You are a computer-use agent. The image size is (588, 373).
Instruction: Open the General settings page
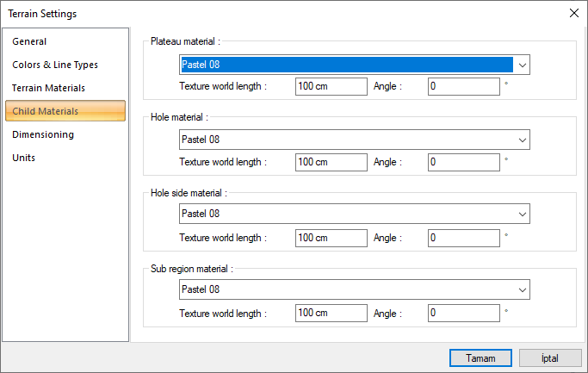pyautogui.click(x=29, y=41)
